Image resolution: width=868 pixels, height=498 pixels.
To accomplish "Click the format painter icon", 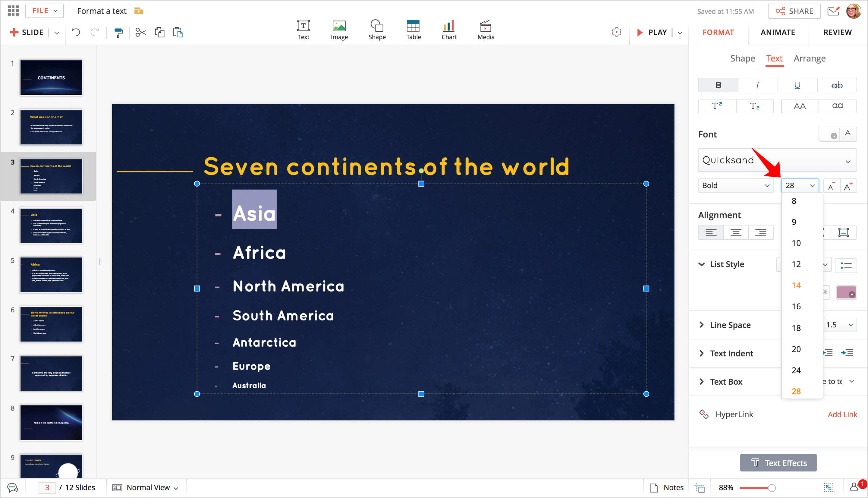I will tap(118, 33).
